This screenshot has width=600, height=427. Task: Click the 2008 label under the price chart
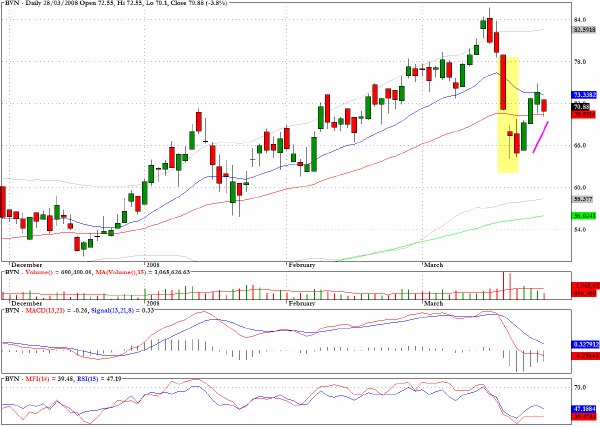pos(152,265)
